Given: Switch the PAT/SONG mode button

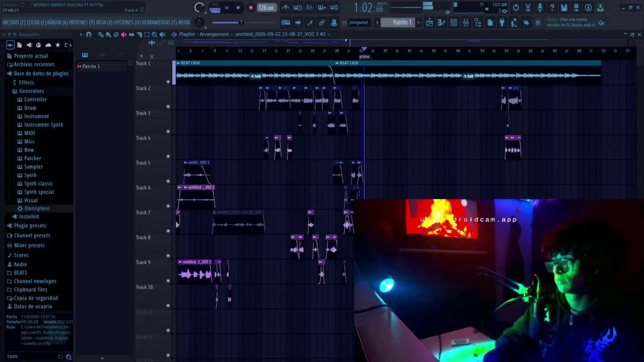Looking at the screenshot, I should click(x=215, y=8).
